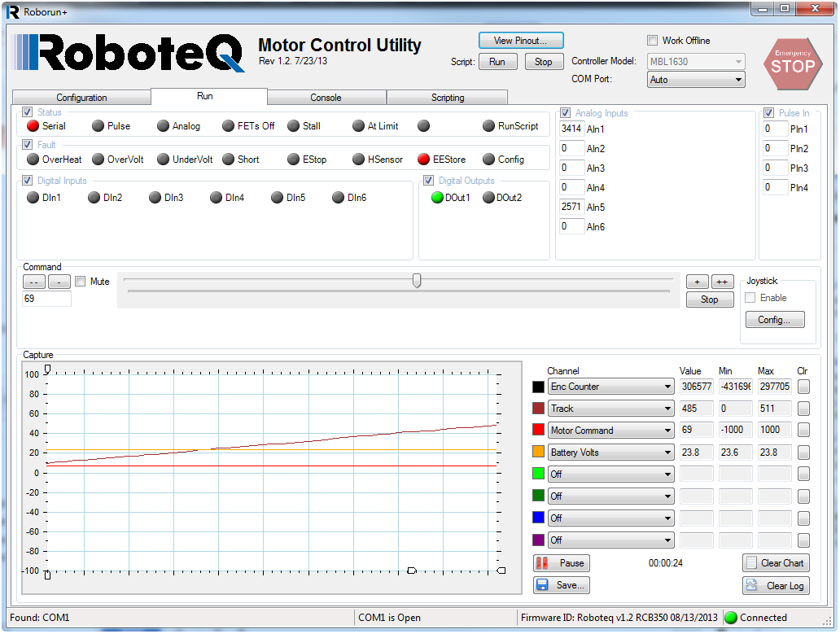The width and height of the screenshot is (840, 634).
Task: Check the Joystick Enable checkbox
Action: pyautogui.click(x=750, y=298)
